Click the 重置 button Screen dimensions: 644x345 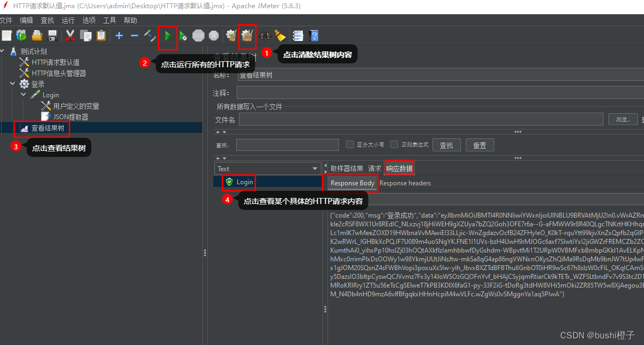coord(479,145)
